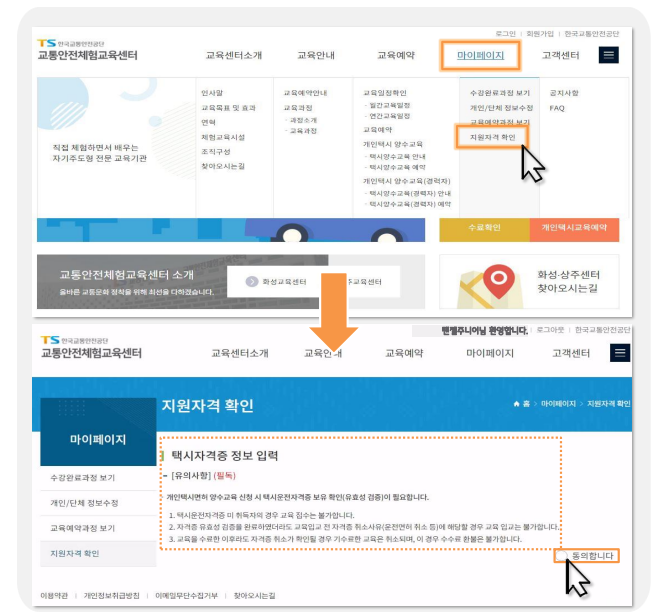Click 한국교통안전공단 link beside 로그아웃
The width and height of the screenshot is (664, 613).
point(602,330)
